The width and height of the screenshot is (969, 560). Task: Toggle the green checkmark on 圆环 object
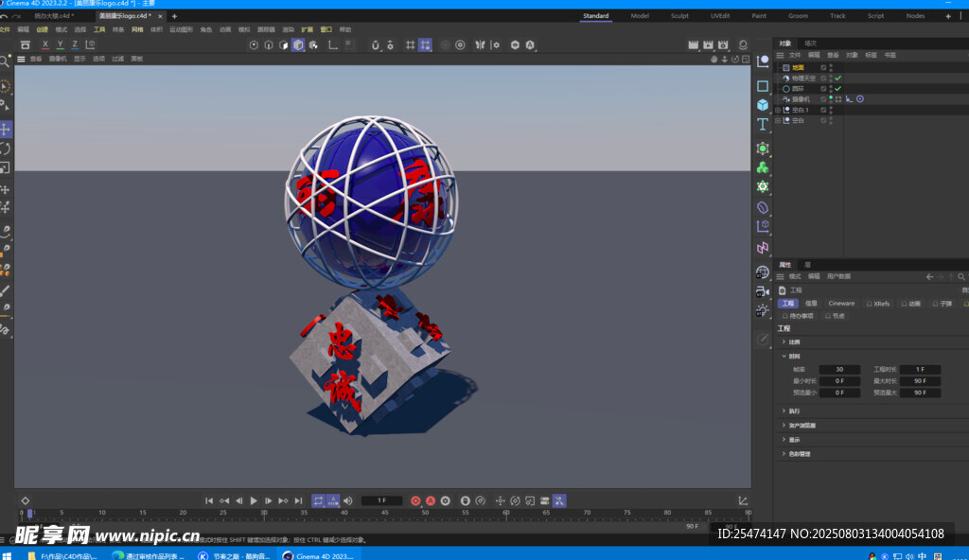coord(837,89)
